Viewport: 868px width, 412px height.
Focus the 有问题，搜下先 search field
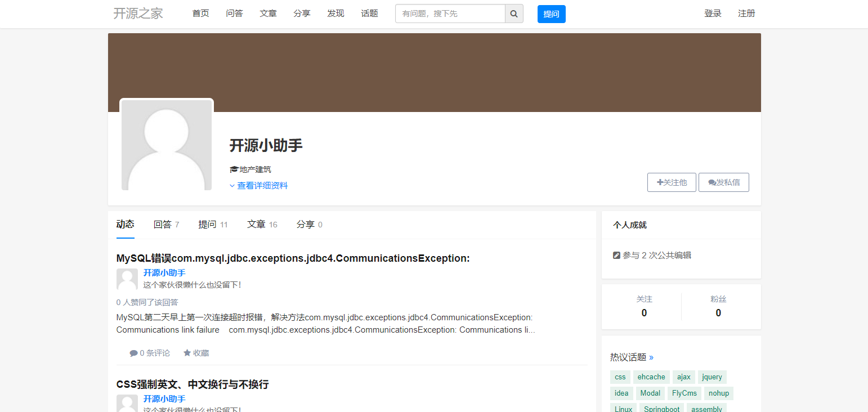point(450,14)
